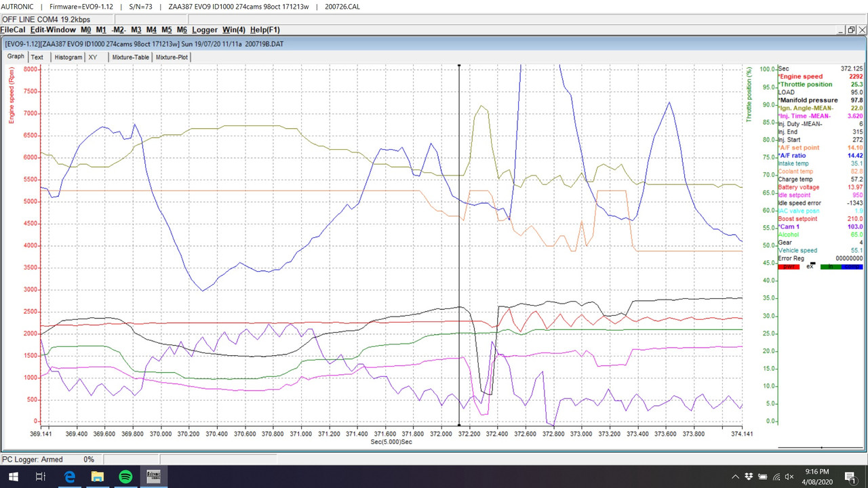Screen dimensions: 868x488
Task: Open File Explorer from the taskbar
Action: coord(97,476)
